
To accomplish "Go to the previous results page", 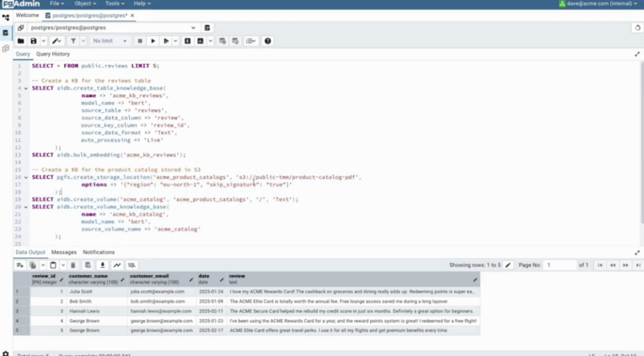I will (x=613, y=265).
